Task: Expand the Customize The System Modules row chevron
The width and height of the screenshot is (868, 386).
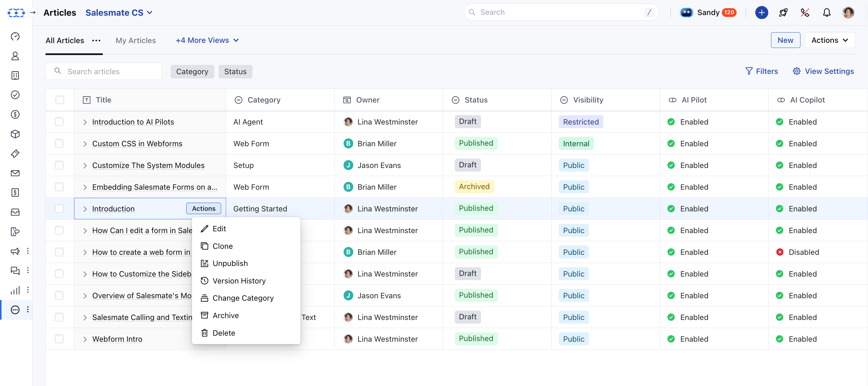Action: point(85,166)
